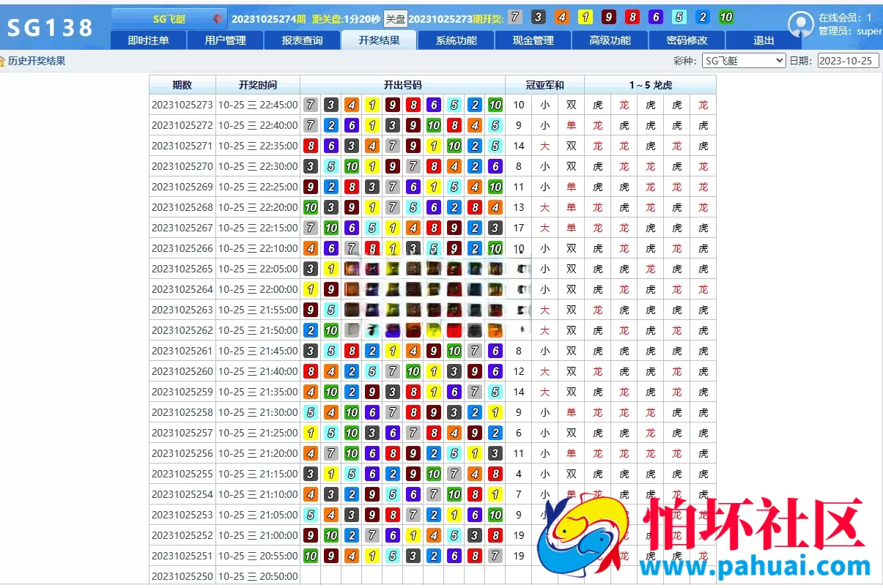
Task: Click the 开出号码 column header
Action: 402,85
